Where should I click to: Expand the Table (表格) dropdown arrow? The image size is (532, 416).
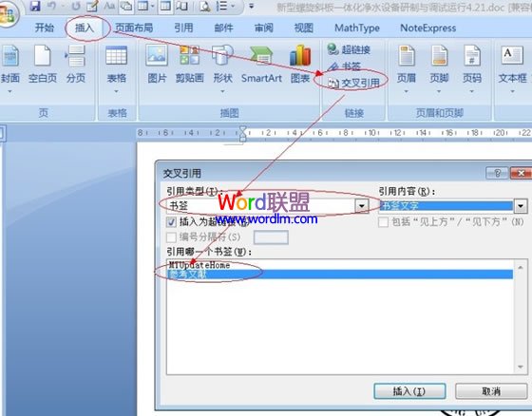(x=116, y=91)
